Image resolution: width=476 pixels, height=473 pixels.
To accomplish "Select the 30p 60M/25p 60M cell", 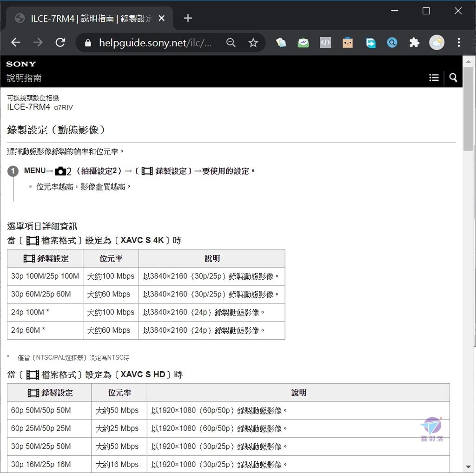I will click(45, 294).
